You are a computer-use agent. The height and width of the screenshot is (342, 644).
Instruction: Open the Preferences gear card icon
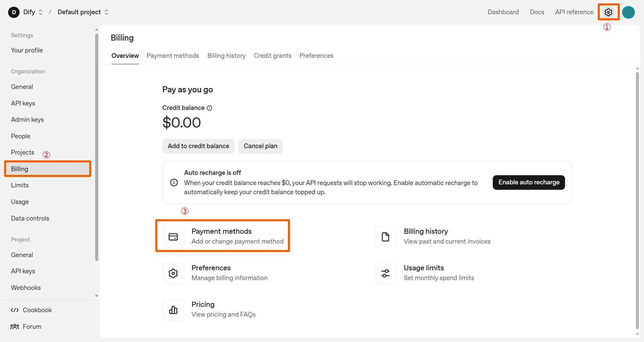pos(173,273)
